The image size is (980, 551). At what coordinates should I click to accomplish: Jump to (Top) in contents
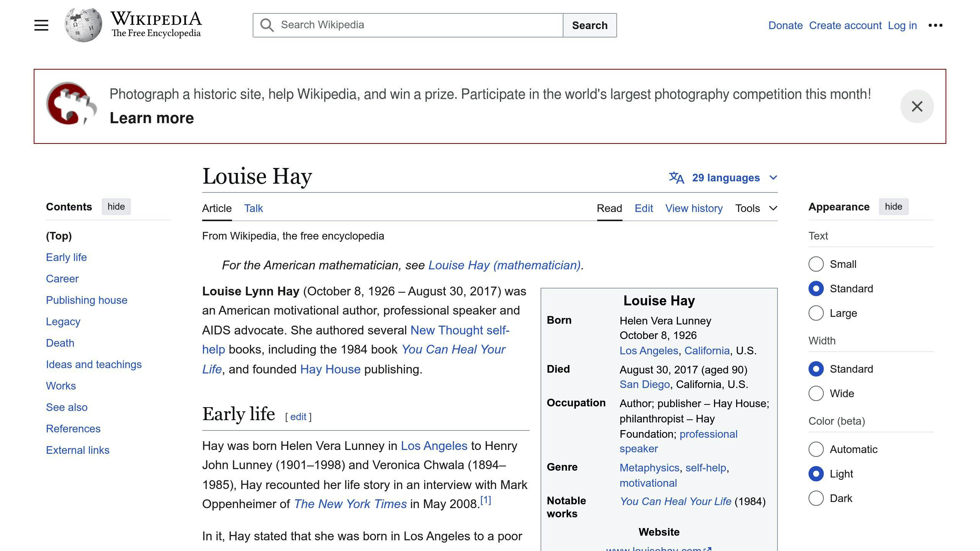coord(59,236)
